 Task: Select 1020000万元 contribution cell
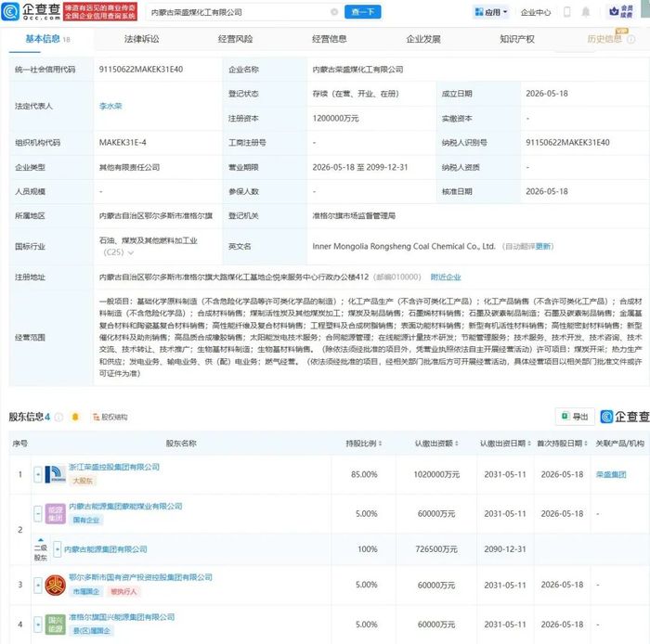(436, 474)
